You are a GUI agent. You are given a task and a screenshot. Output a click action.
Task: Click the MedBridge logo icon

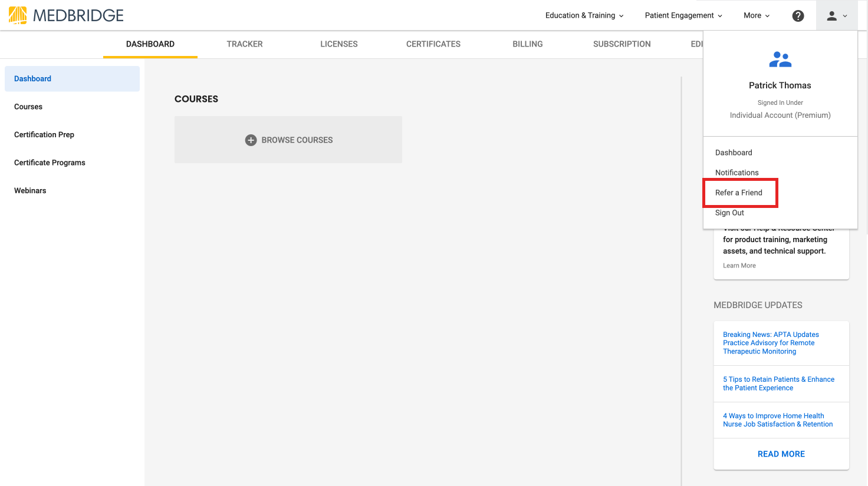tap(18, 15)
